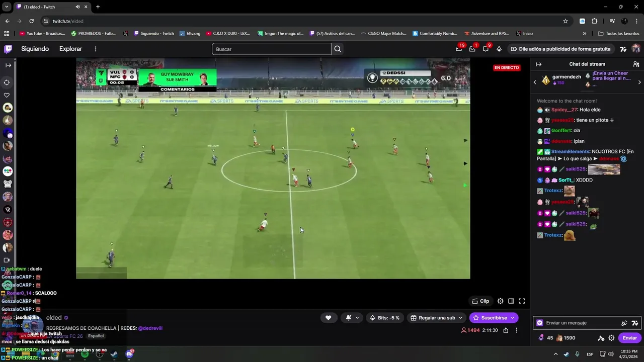Toggle the follow heart button
Screen dimensions: 644x362
tap(329, 318)
